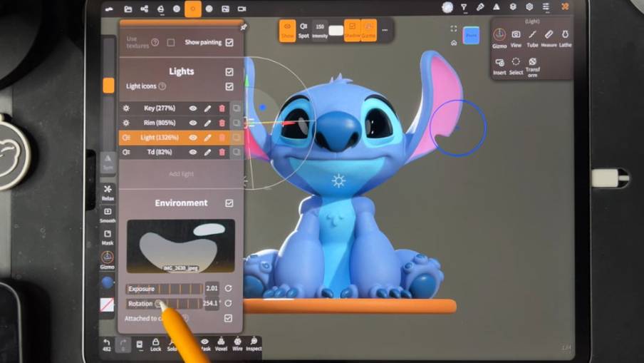Open the Scene hierarchy menu
644x363 pixels.
coord(144,9)
